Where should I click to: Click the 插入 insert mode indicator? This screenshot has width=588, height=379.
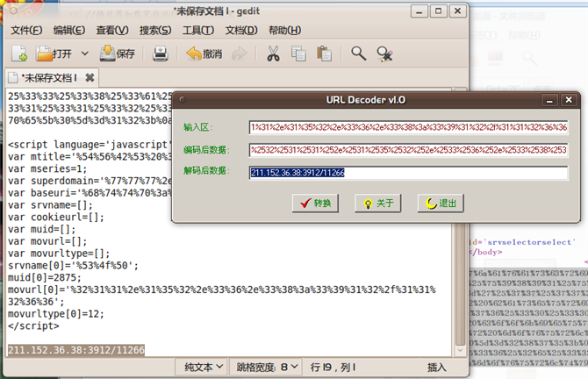point(437,367)
